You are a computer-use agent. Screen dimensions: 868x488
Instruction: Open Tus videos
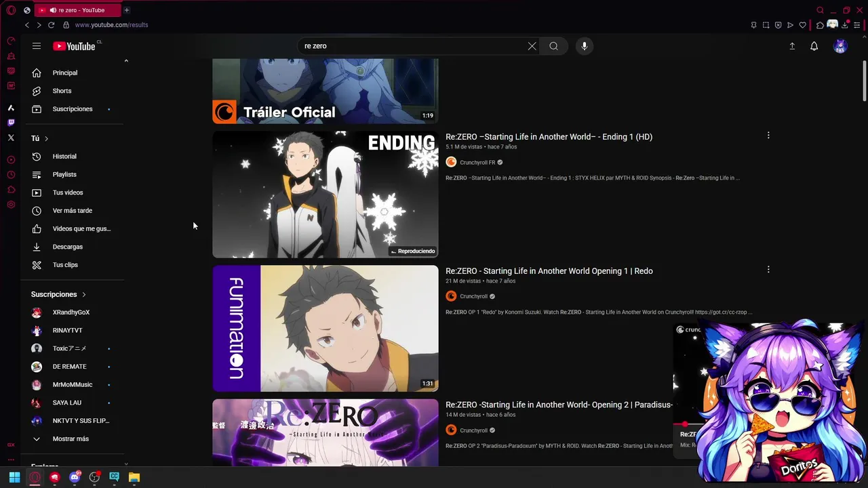pos(73,192)
